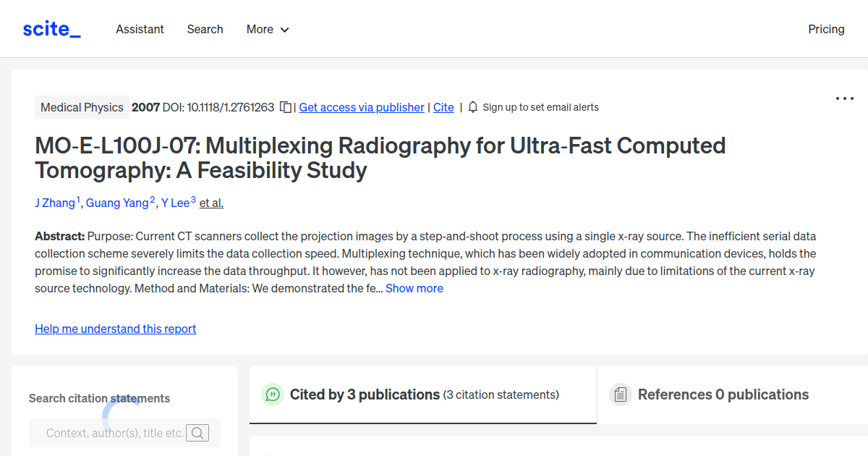Open the More navigation dropdown
Screen dimensions: 868x456
click(x=267, y=29)
